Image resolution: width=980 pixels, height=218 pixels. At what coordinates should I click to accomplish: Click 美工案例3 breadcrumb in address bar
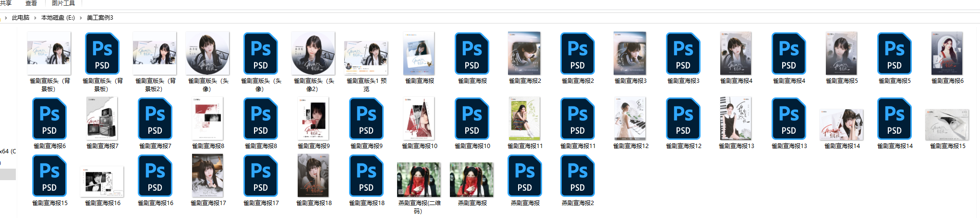click(100, 18)
